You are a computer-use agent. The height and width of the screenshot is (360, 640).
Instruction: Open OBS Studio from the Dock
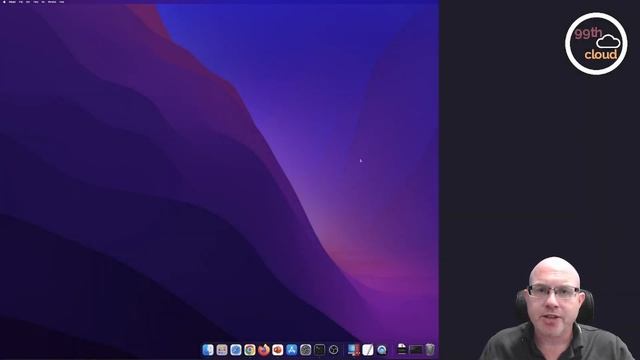point(333,350)
